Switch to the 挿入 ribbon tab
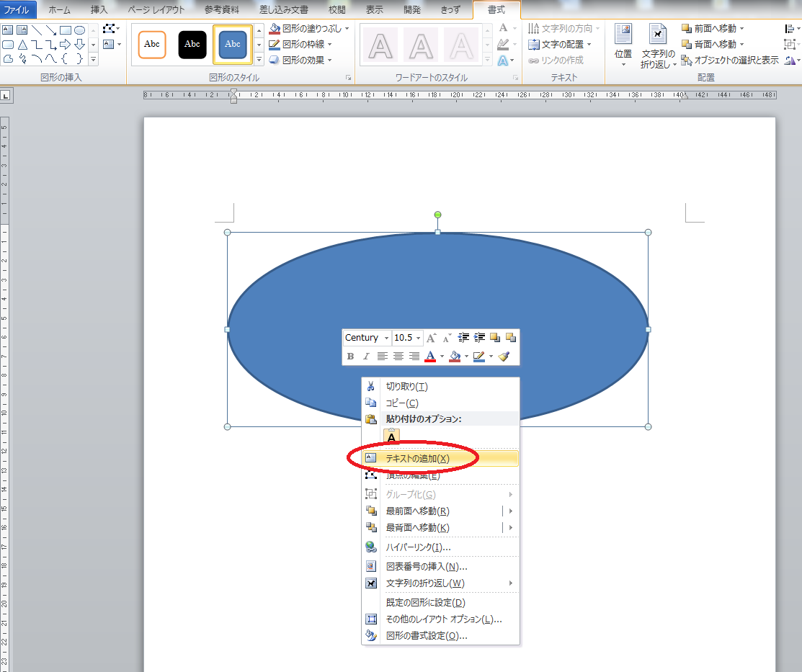Image resolution: width=802 pixels, height=672 pixels. tap(99, 9)
